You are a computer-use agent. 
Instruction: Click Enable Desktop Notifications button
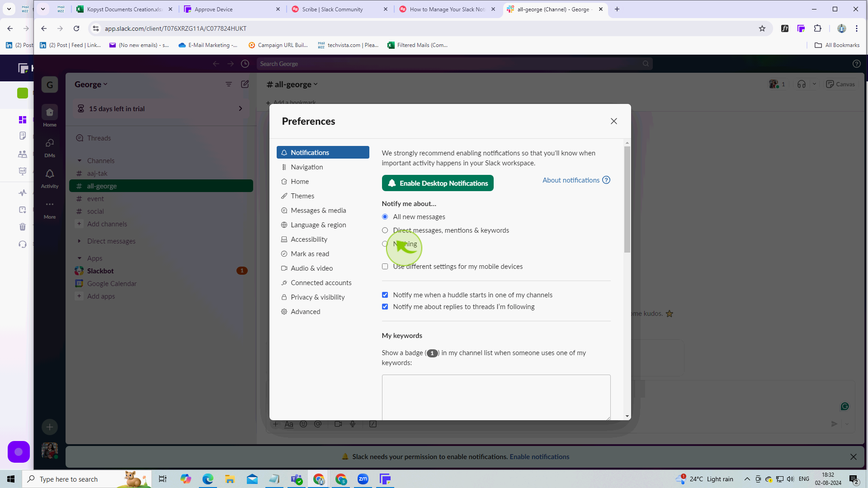pos(438,183)
